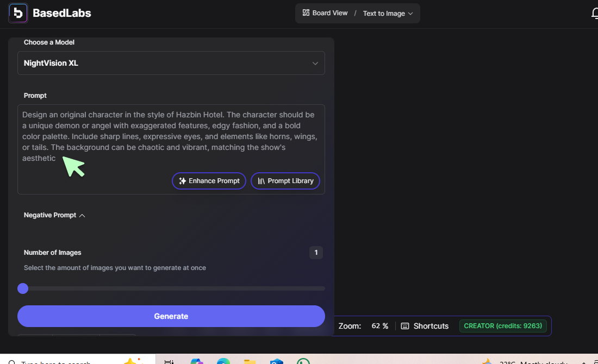
Task: Click the 62 % zoom value
Action: (379, 327)
